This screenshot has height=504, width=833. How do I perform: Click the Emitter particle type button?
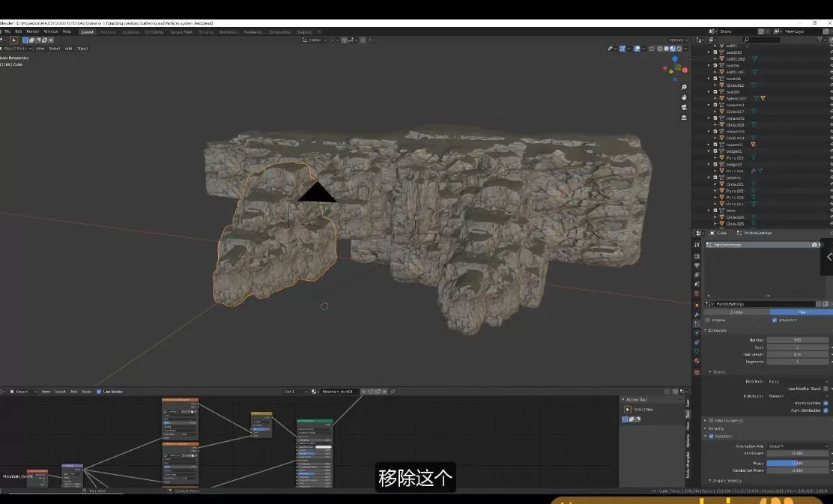pos(736,312)
